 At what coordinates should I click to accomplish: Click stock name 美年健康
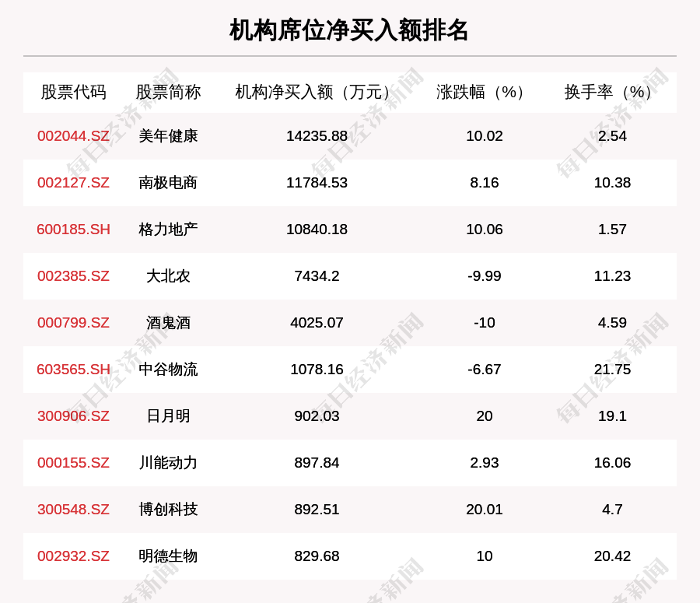pos(168,136)
